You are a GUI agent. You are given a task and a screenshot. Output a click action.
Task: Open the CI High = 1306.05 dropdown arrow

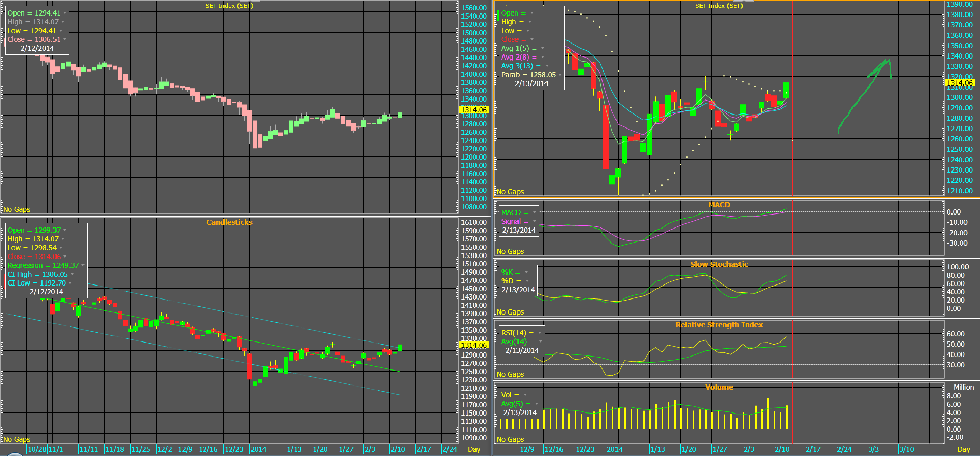(72, 274)
